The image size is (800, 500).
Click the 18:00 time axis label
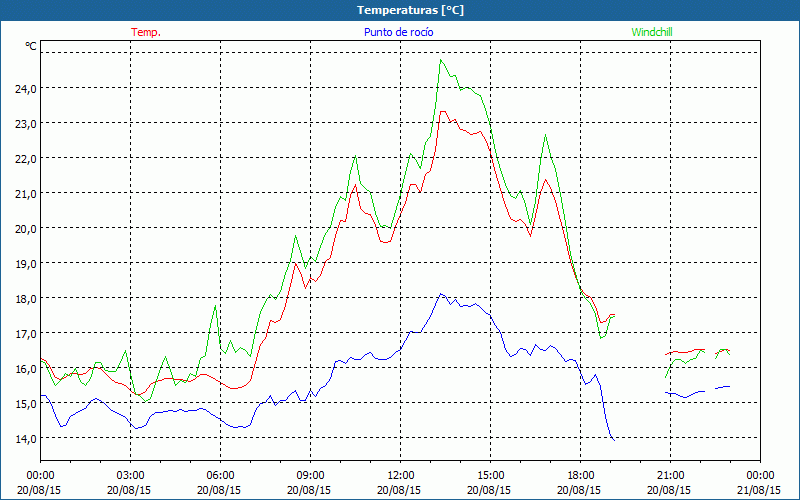coord(581,476)
